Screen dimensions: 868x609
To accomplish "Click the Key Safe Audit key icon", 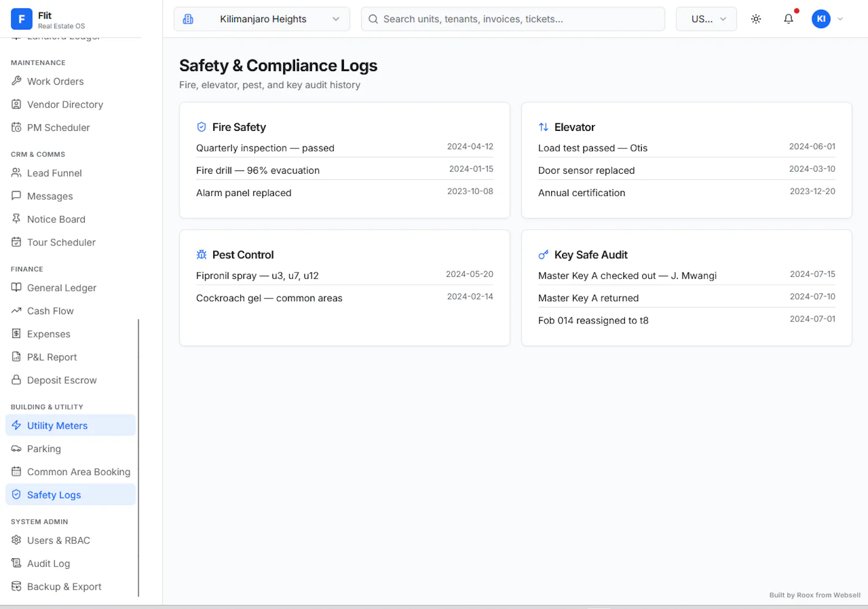I will click(543, 255).
